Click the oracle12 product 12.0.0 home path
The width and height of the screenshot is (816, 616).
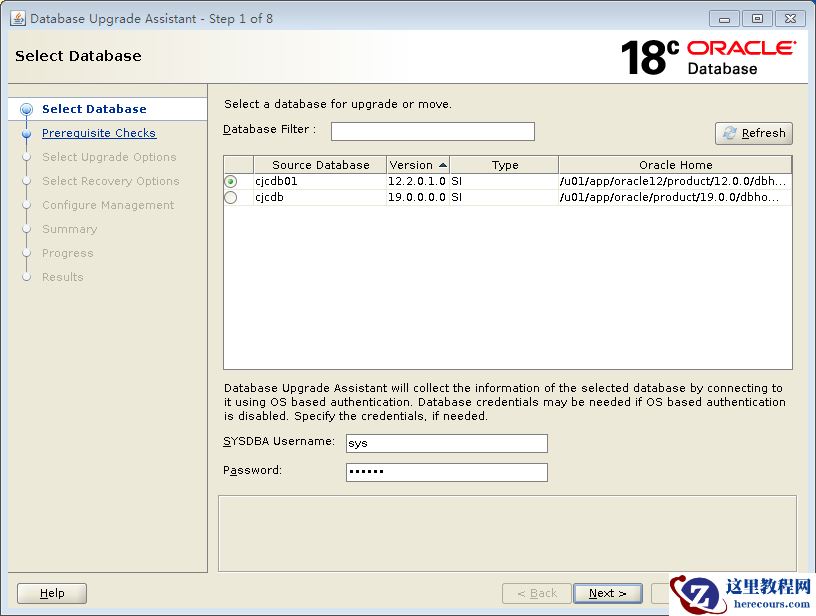pyautogui.click(x=673, y=181)
